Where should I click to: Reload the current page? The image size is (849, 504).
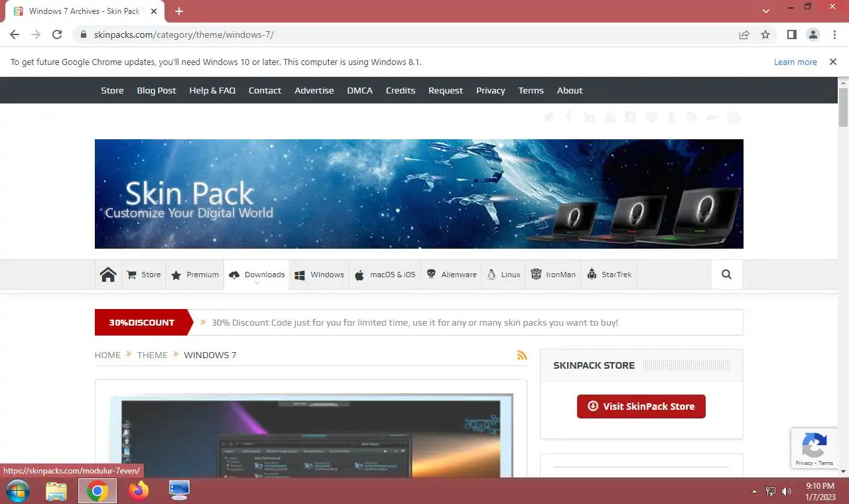point(57,34)
